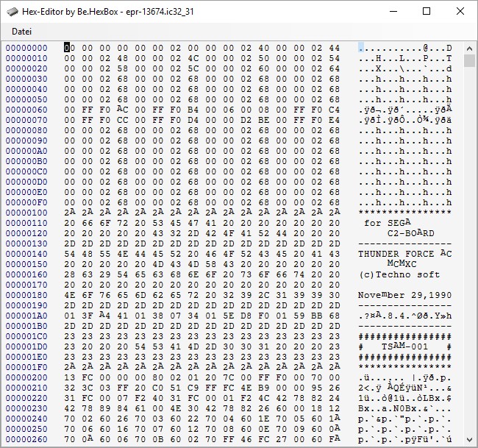Click the vertical scrollbar up arrow
Screen dimensions: 478x448
tap(470, 47)
